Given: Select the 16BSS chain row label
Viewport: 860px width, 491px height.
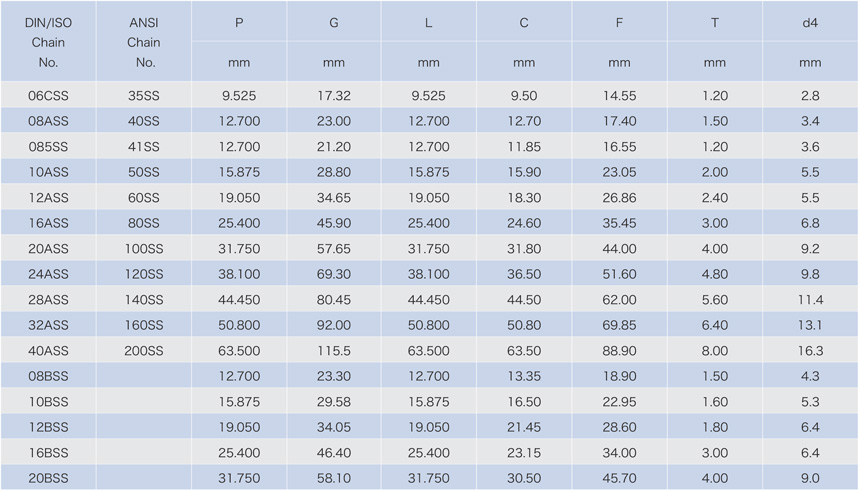Looking at the screenshot, I should (x=48, y=453).
